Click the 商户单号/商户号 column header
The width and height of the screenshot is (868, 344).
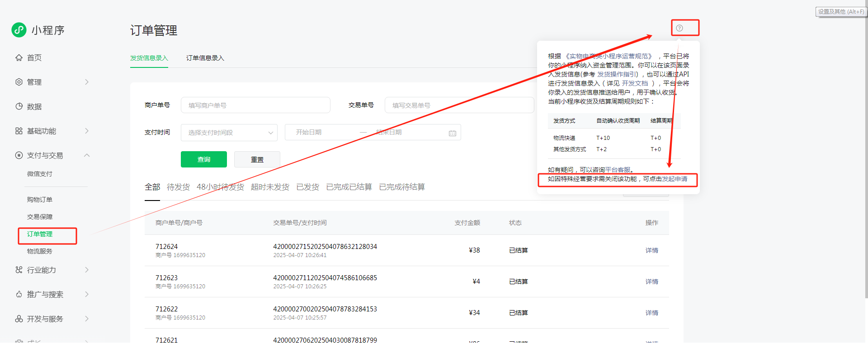click(x=179, y=223)
